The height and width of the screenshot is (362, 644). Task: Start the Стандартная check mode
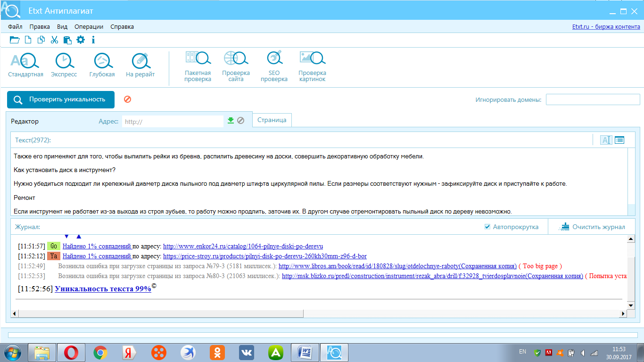point(25,65)
